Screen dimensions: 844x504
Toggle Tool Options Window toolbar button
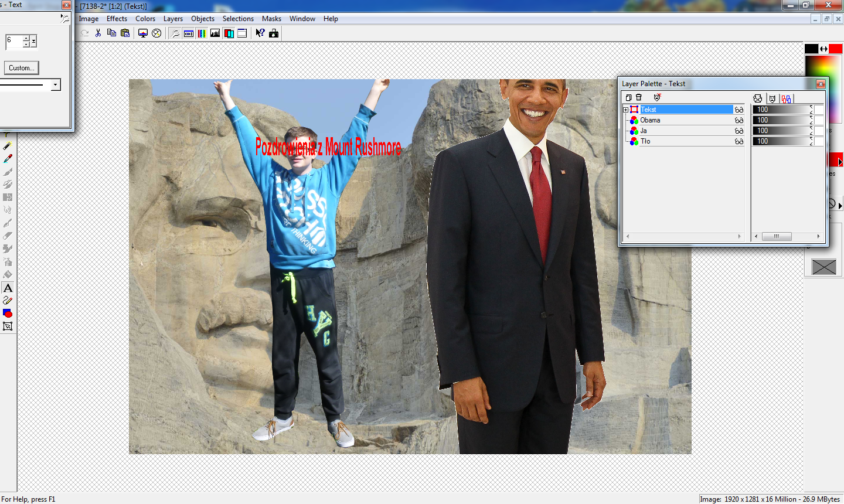(189, 33)
